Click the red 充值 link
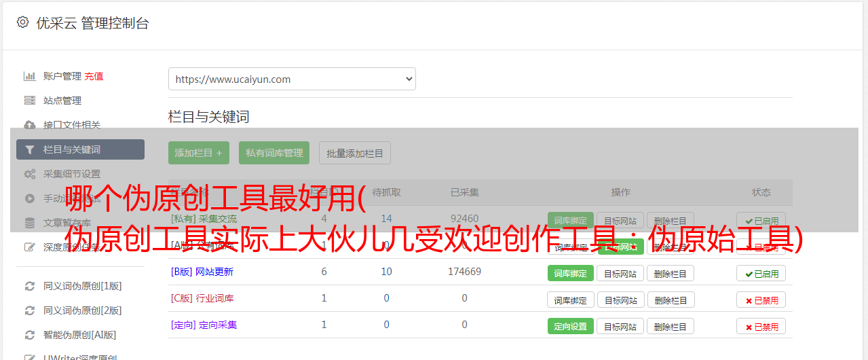Image resolution: width=868 pixels, height=360 pixels. pos(94,76)
